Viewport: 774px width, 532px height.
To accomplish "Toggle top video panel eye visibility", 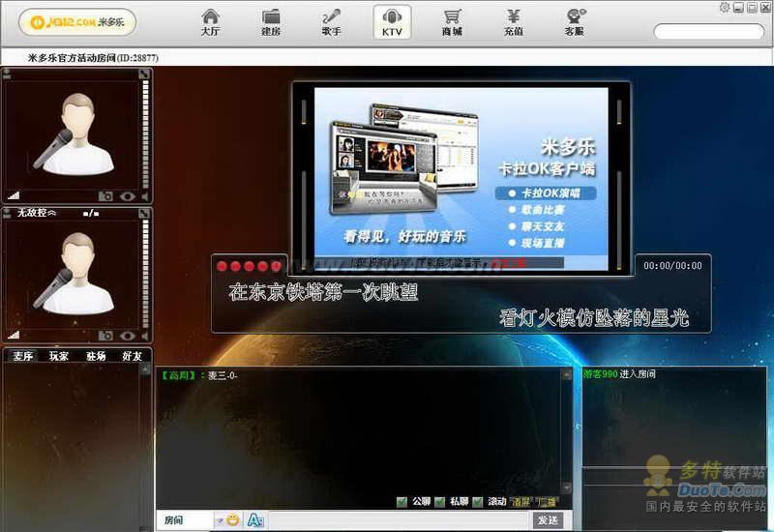I will 128,196.
